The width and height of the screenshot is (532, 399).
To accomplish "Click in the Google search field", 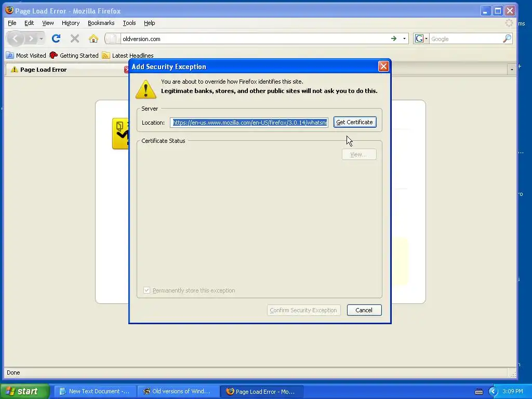I will 466,38.
